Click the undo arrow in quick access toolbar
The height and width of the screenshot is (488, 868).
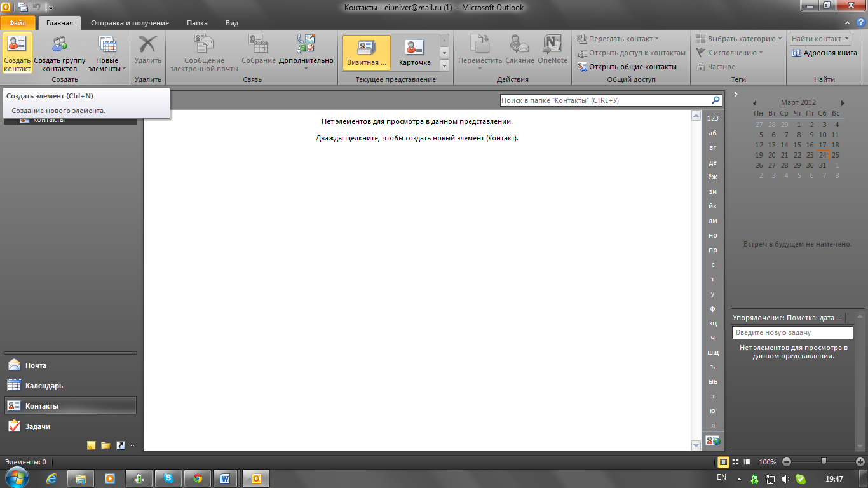[x=37, y=8]
